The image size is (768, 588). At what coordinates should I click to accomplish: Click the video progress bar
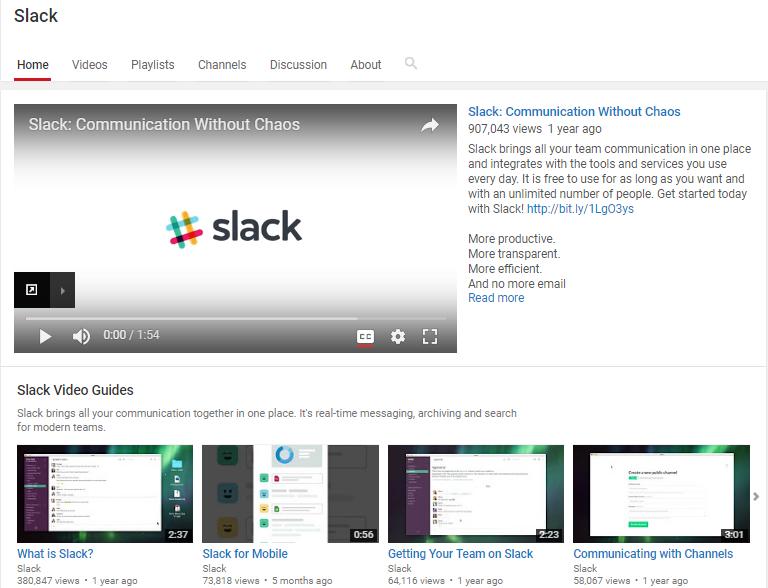(x=236, y=318)
